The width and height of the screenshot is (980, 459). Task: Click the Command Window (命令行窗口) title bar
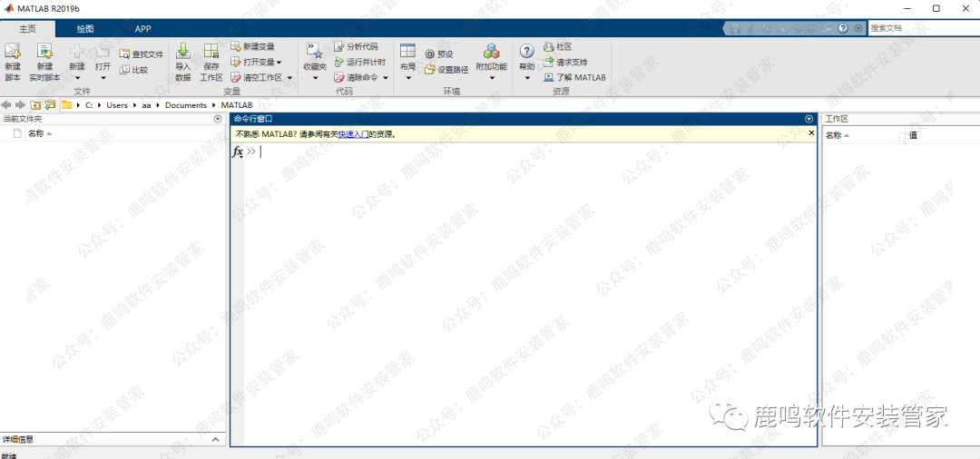pos(524,119)
